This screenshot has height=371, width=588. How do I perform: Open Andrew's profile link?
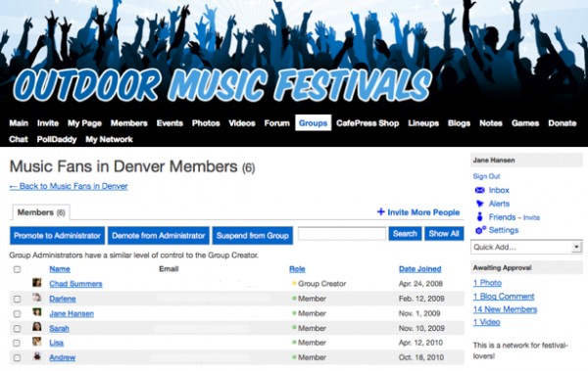coord(63,357)
